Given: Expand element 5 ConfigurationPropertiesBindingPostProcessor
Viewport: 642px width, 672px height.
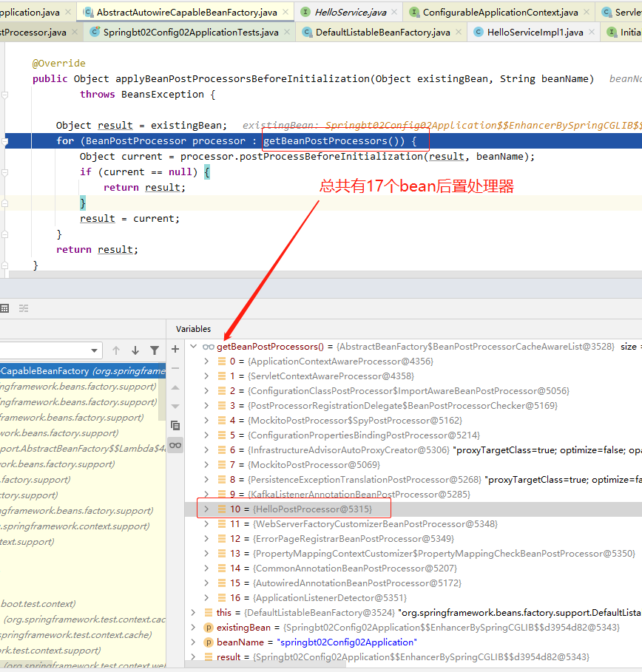Looking at the screenshot, I should 206,435.
